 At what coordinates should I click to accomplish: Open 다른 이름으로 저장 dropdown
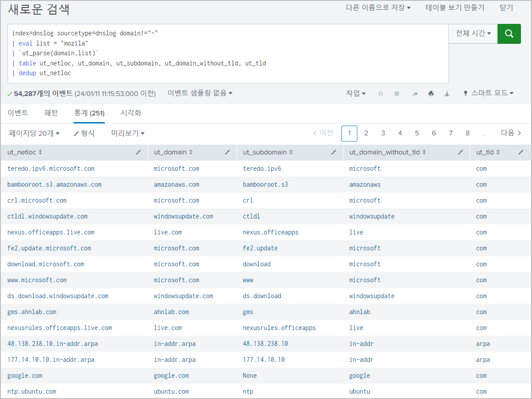click(x=378, y=8)
